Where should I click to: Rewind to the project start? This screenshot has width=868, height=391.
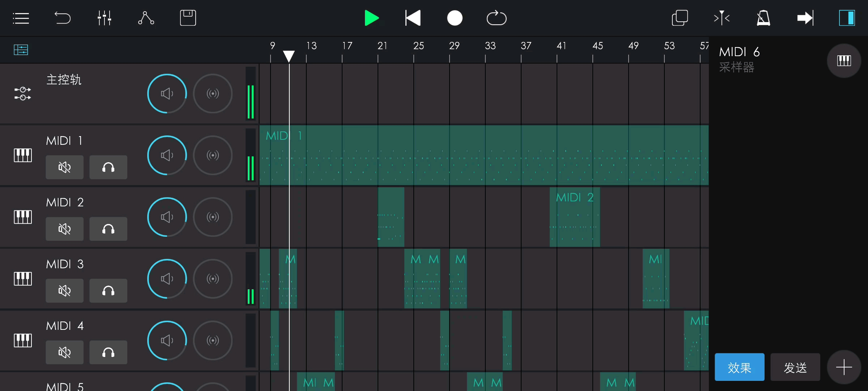(x=413, y=18)
